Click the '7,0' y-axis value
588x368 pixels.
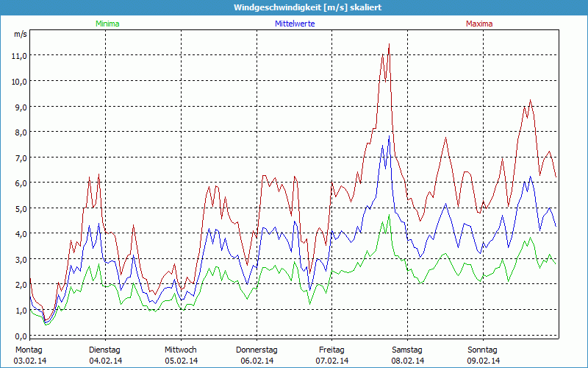coord(21,158)
